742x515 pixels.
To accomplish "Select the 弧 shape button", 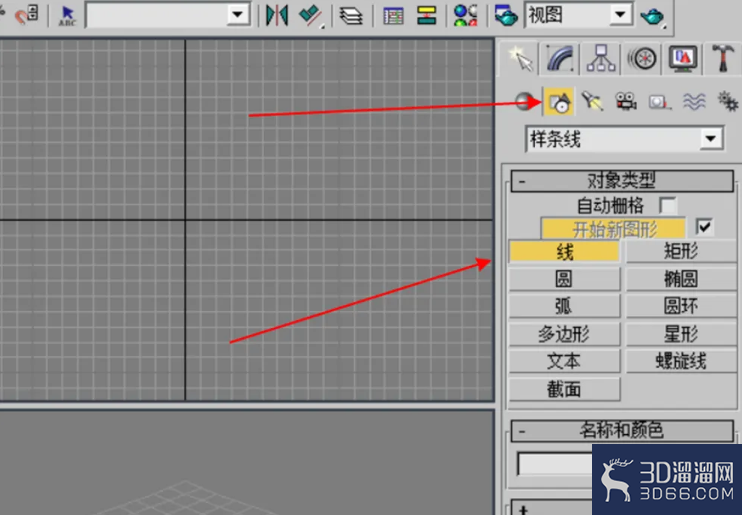I will [564, 306].
